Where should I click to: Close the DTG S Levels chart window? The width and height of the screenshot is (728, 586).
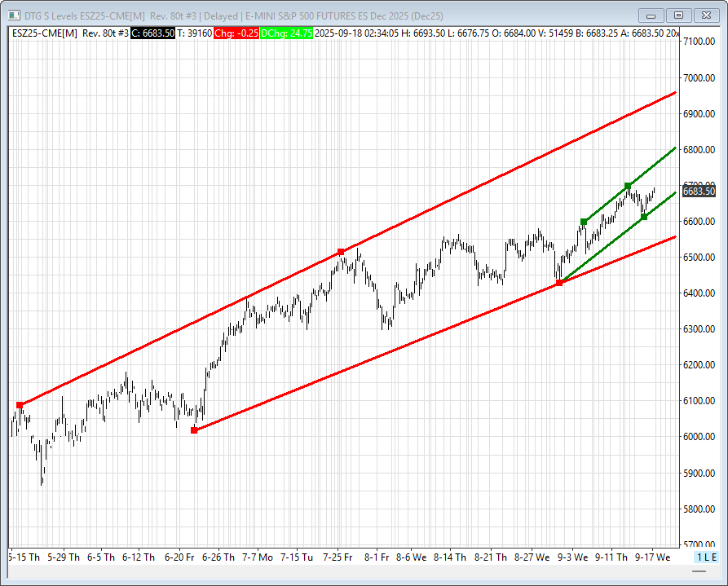coord(706,15)
